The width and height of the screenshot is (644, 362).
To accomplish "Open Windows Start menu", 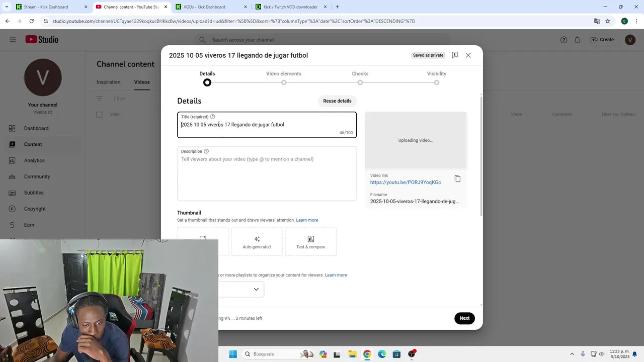I will pyautogui.click(x=233, y=354).
